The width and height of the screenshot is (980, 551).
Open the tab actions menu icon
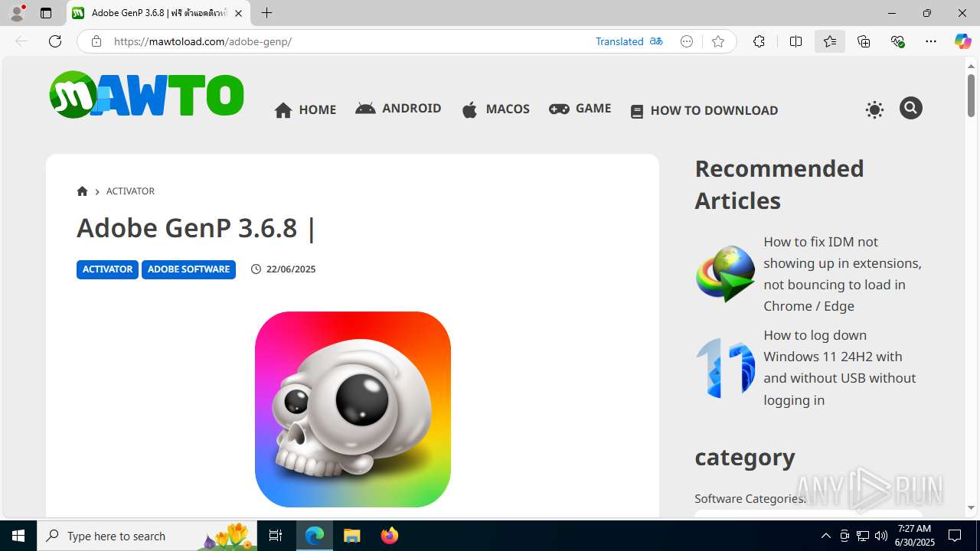pyautogui.click(x=46, y=13)
